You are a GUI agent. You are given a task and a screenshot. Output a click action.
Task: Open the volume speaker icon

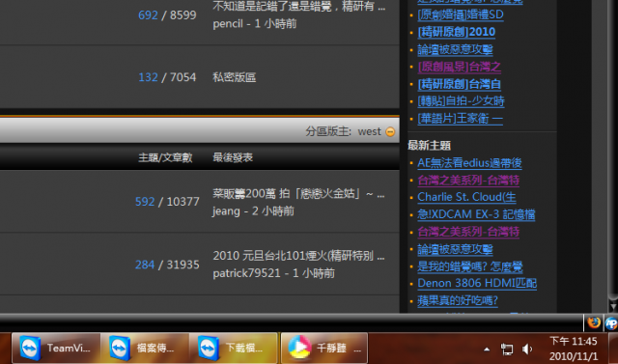527,349
